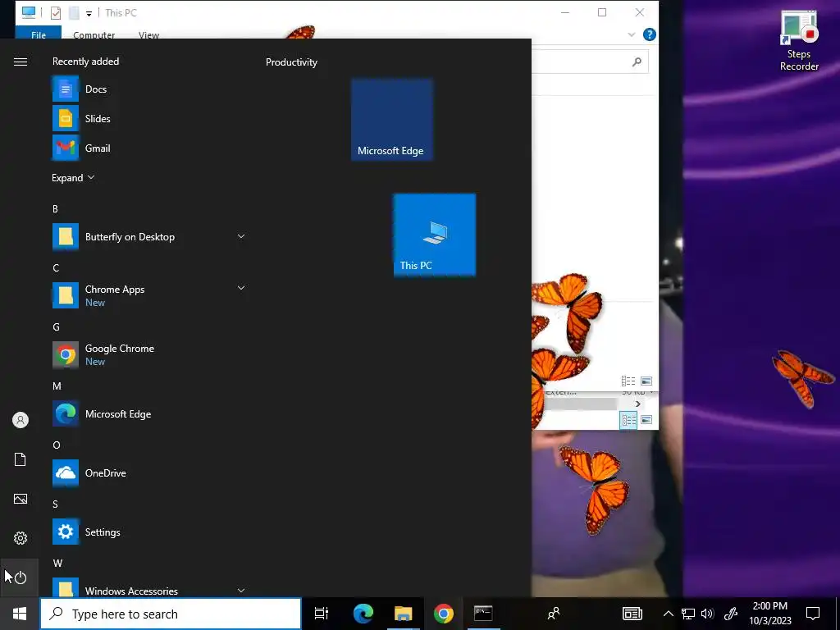Click the Windows Start button
Image resolution: width=840 pixels, height=630 pixels.
tap(20, 614)
